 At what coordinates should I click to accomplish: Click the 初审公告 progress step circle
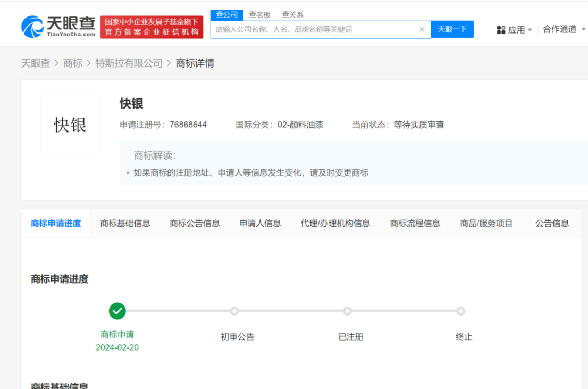tap(234, 311)
